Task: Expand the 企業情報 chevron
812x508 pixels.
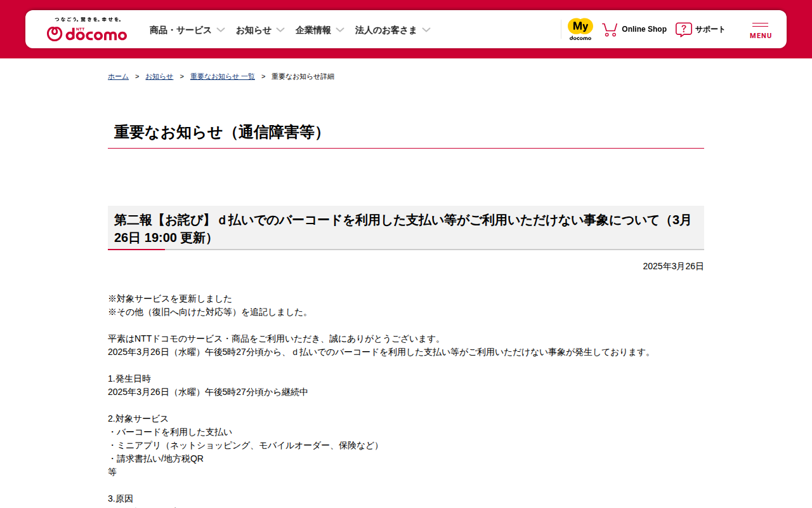Action: 340,30
